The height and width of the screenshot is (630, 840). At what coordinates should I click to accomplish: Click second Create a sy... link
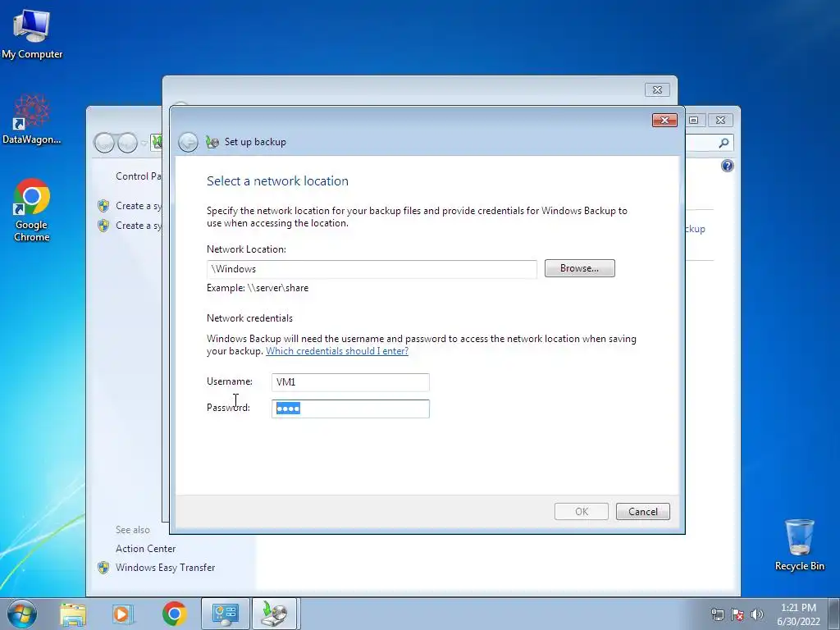coord(138,226)
